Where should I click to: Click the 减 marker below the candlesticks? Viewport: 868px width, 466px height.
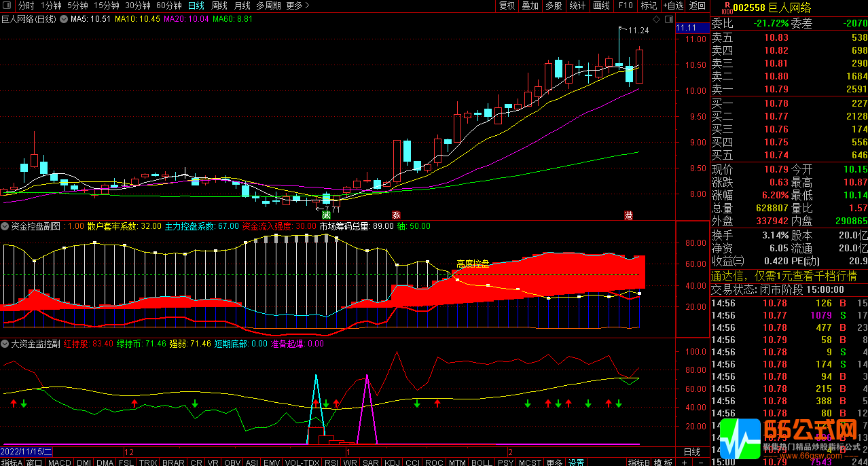coord(327,215)
